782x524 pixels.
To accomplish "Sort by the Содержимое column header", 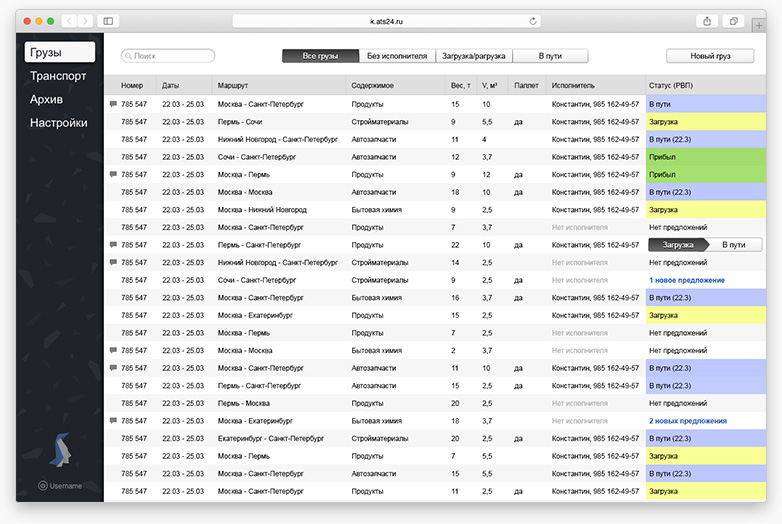I will click(x=373, y=85).
